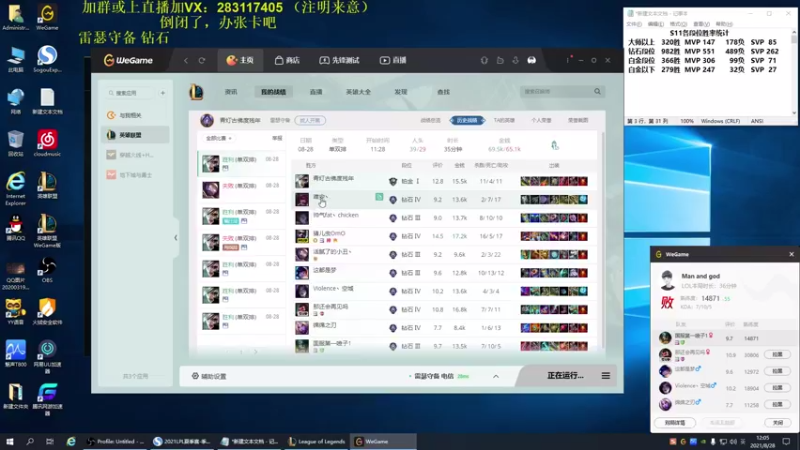
Task: Select 英雄联盟 in the sidebar
Action: tap(135, 135)
